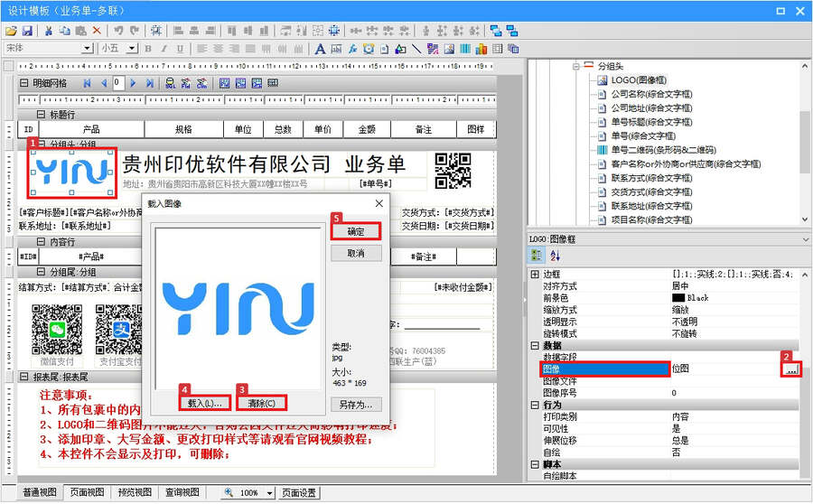Delete selection using the red X icon
Viewport: 813px width, 504px height.
click(97, 31)
